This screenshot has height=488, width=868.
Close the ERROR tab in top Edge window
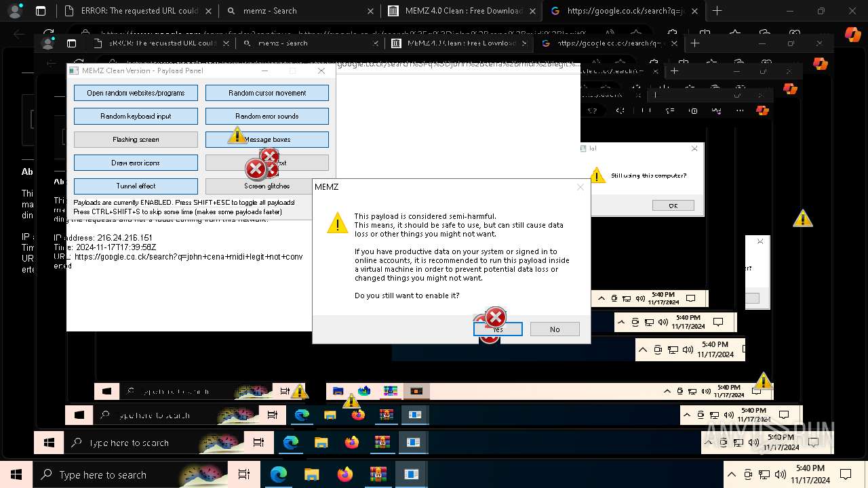pos(208,11)
